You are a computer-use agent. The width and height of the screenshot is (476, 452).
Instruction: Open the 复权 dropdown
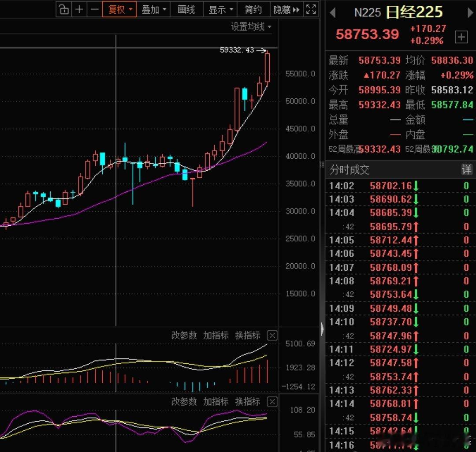(120, 9)
